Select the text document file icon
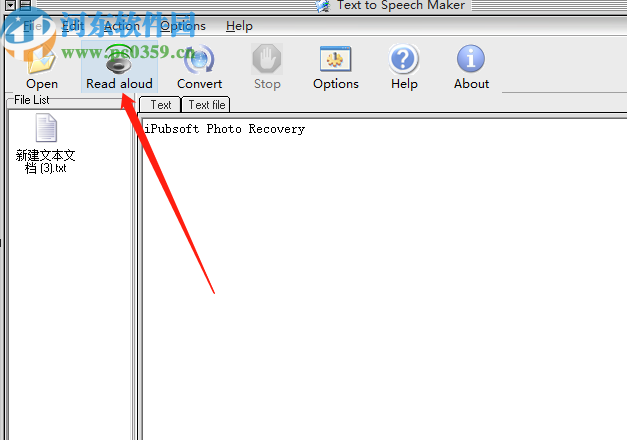Screen dimensions: 627x440 click(46, 128)
